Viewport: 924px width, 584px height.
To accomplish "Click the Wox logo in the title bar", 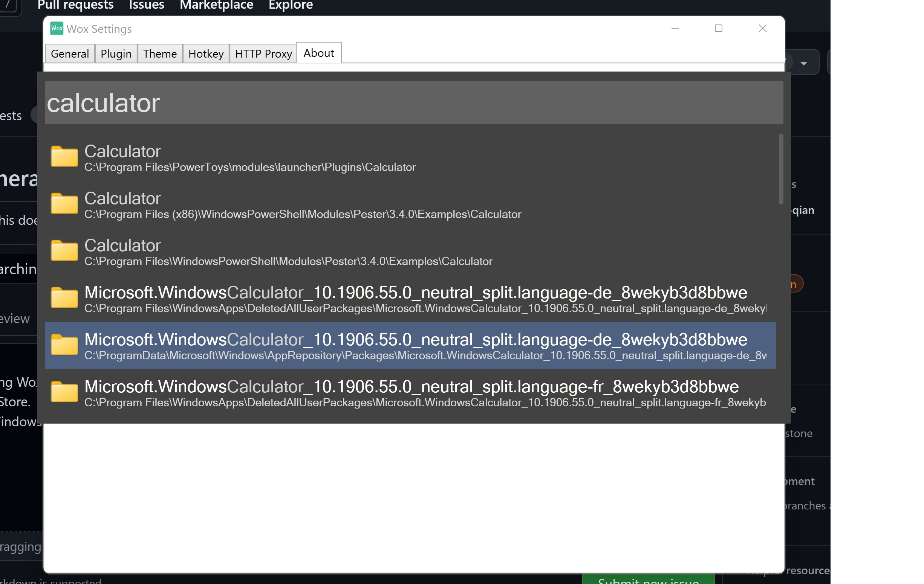I will click(57, 28).
